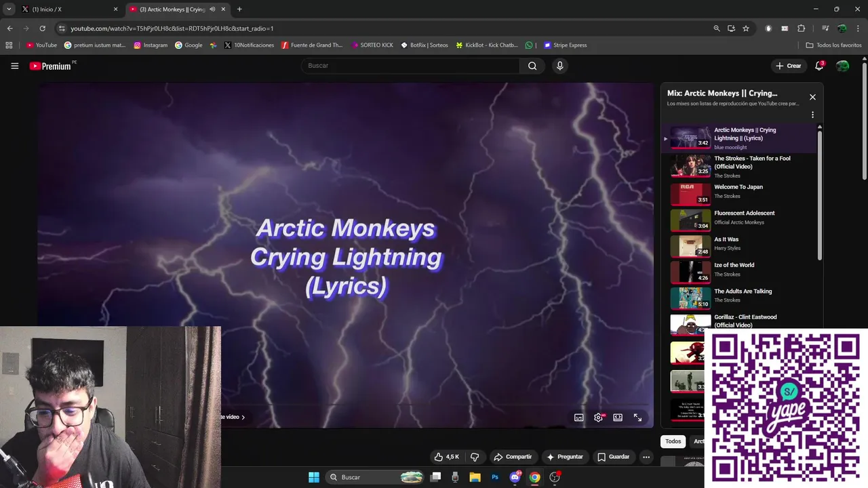Open the BotRix | Sorteos bookmark

pos(425,45)
